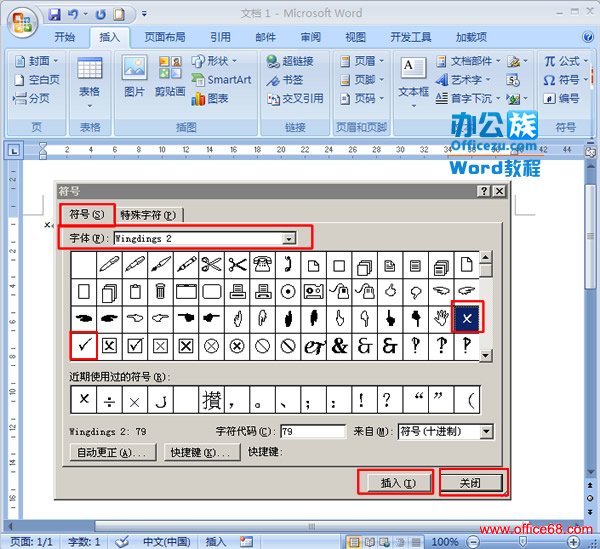The height and width of the screenshot is (549, 600).
Task: Switch to the 审阅 ribbon tab
Action: point(310,37)
